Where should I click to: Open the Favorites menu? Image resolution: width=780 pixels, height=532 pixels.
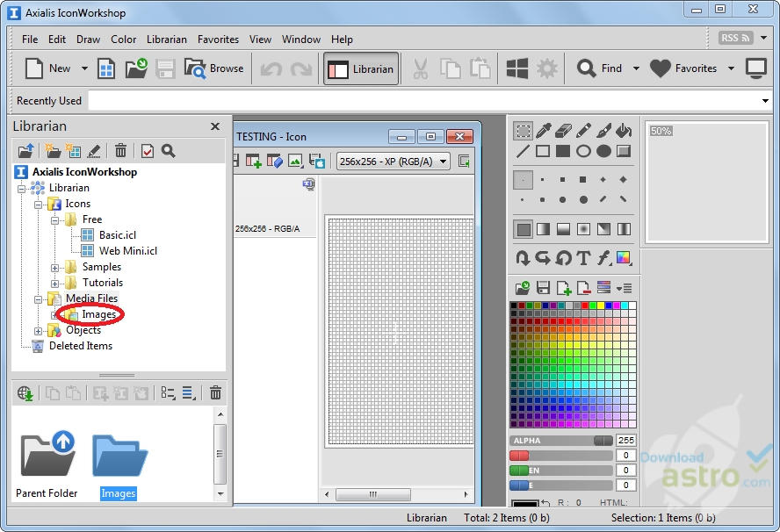[x=218, y=40]
